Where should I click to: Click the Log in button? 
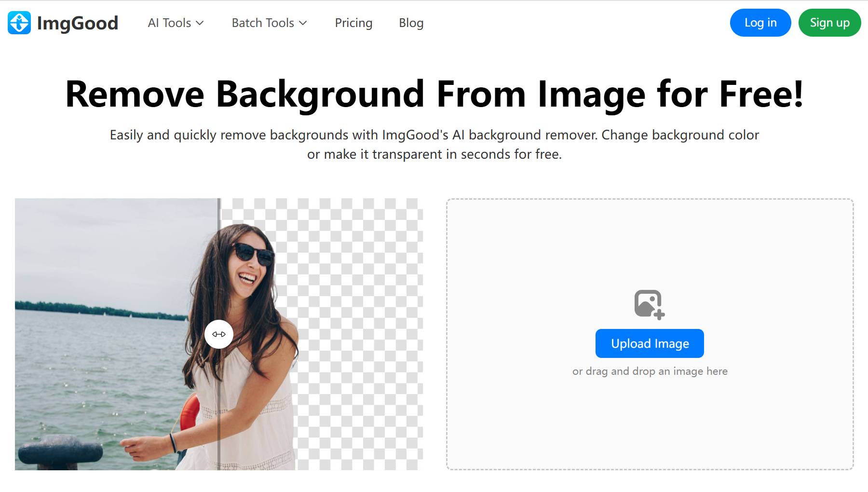click(760, 23)
